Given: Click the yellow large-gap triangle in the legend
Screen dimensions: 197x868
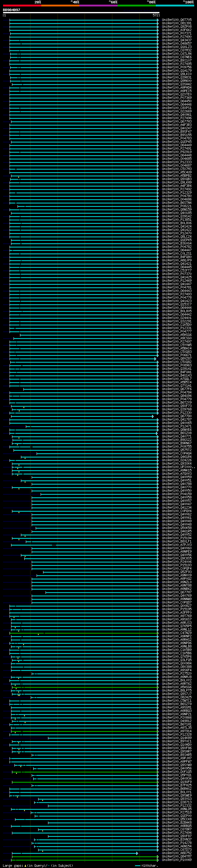Looking at the screenshot, I should point(25,866).
